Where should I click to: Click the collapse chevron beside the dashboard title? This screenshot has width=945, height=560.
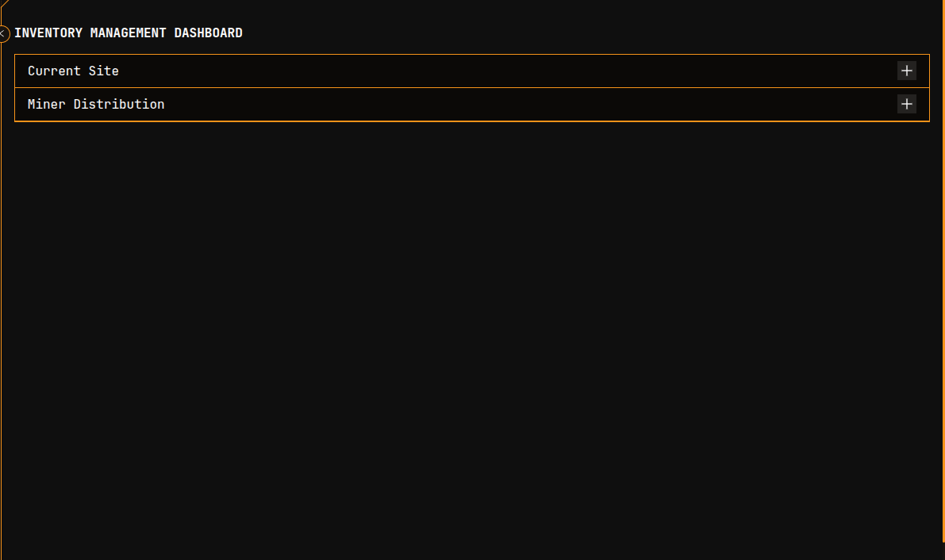3,33
